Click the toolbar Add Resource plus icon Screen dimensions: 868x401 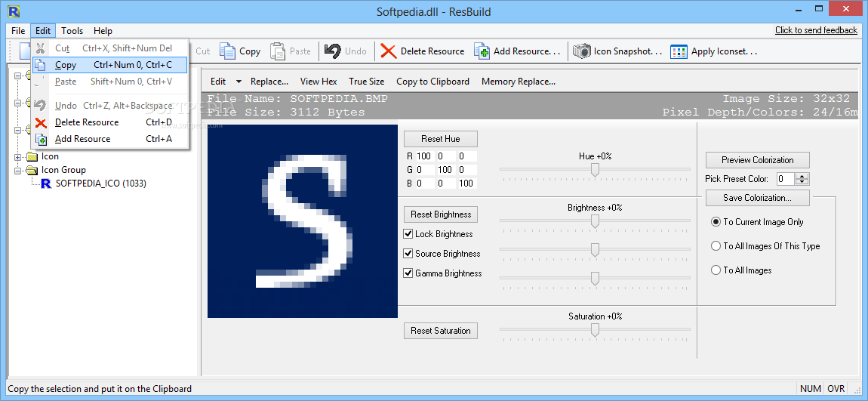(482, 51)
